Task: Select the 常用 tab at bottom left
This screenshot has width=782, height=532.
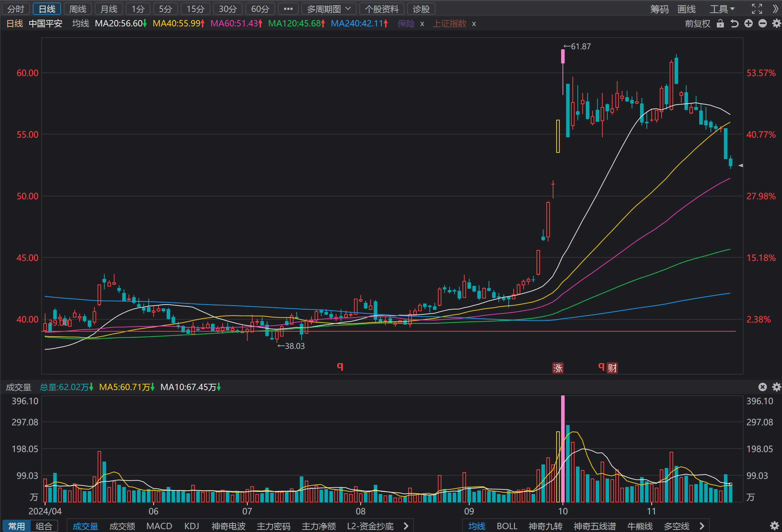Action: click(17, 526)
